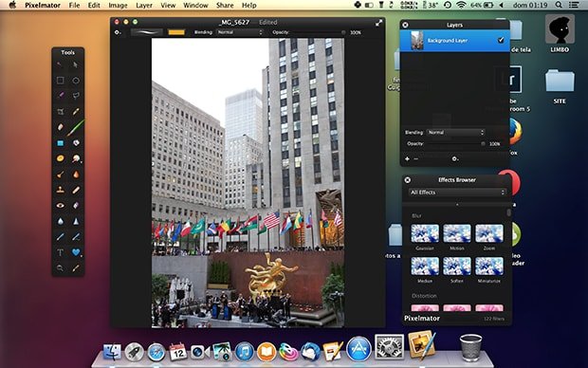Screen dimensions: 588x368
Task: Open the View menu
Action: (x=168, y=6)
